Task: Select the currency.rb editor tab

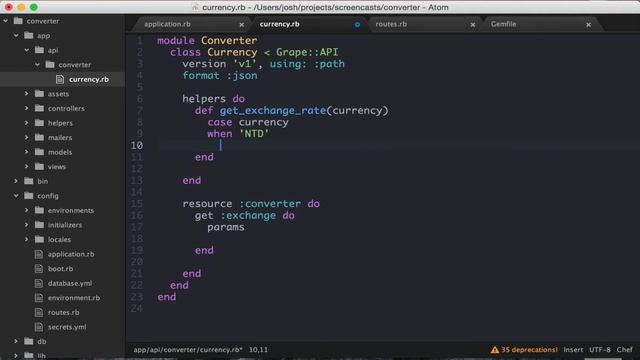Action: pyautogui.click(x=280, y=24)
